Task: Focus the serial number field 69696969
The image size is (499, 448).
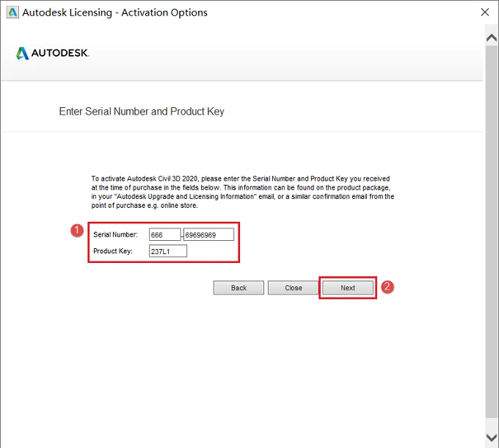Action: [x=208, y=235]
